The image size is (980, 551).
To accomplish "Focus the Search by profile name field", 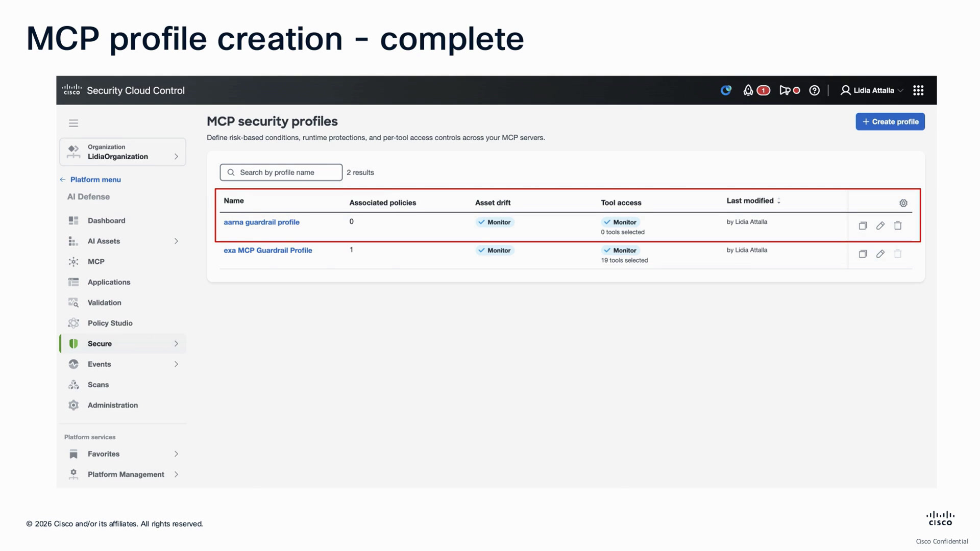I will coord(281,172).
